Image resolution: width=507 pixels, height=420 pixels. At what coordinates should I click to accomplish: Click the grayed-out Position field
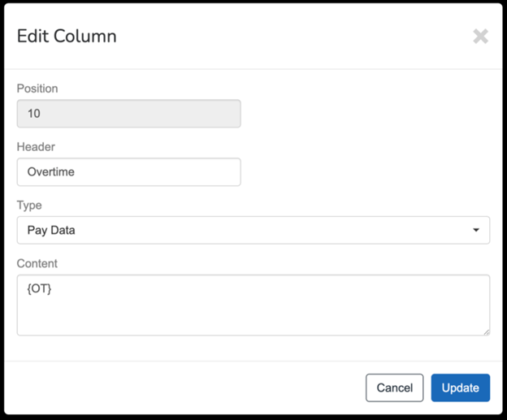tap(128, 114)
